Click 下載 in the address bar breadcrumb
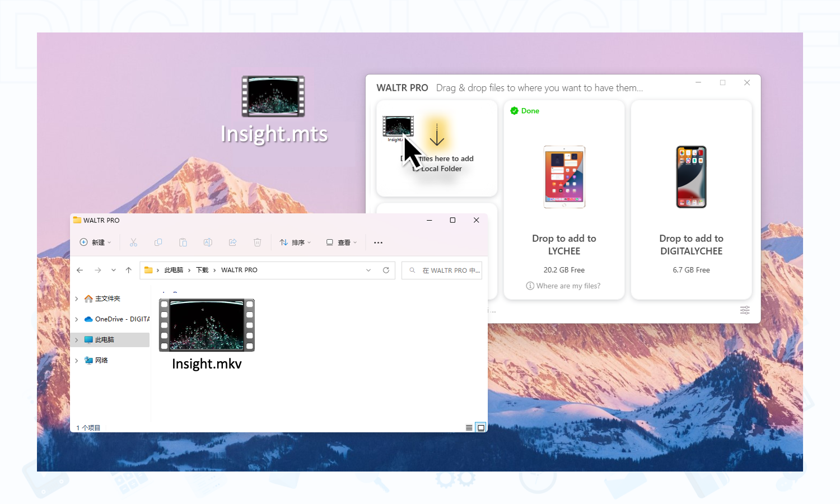Viewport: 840px width, 504px height. coord(202,270)
